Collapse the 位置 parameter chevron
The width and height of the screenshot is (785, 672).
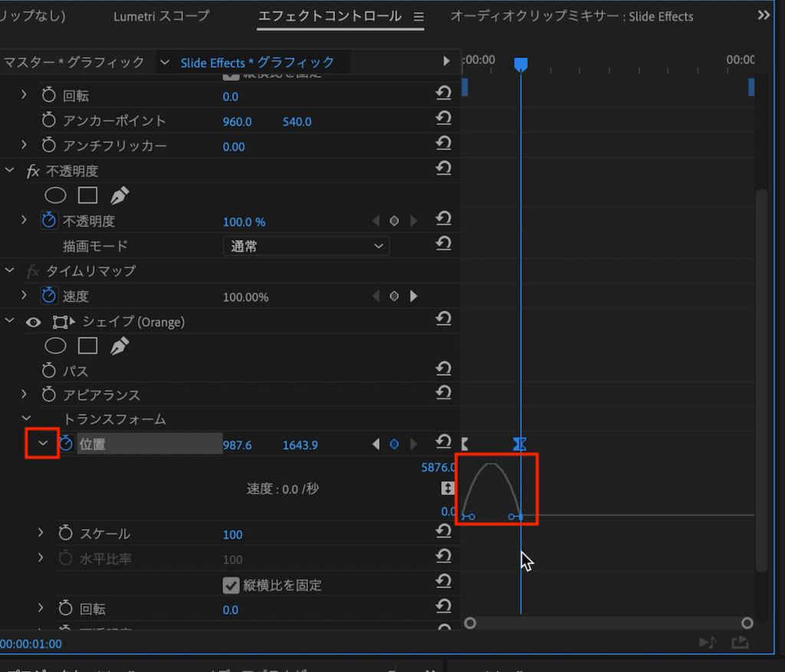click(43, 443)
